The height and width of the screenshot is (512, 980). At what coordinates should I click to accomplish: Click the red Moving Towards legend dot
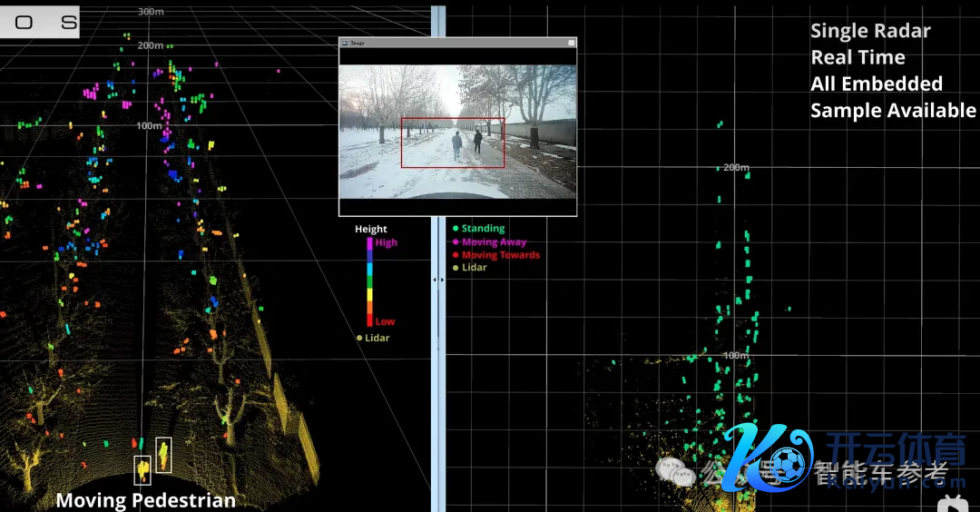pyautogui.click(x=456, y=255)
